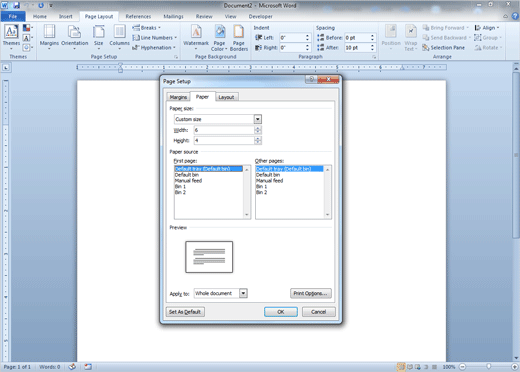
Task: Click the Width spinner arrows
Action: click(258, 130)
